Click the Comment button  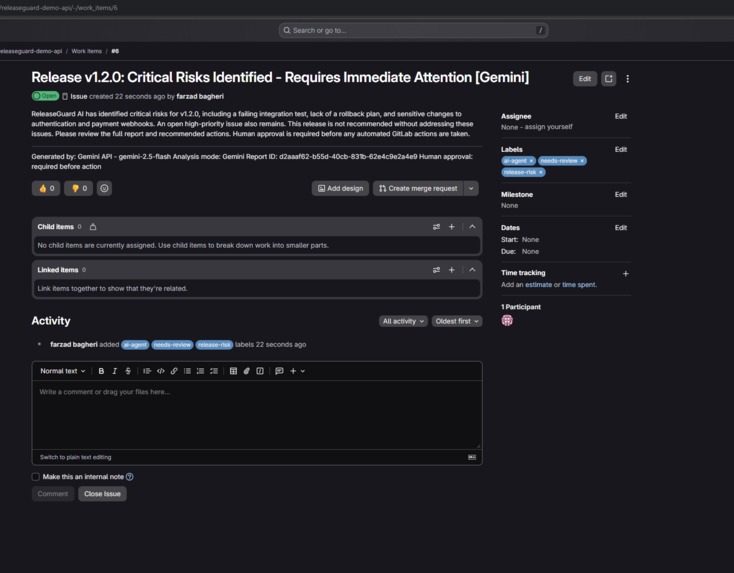(x=53, y=494)
